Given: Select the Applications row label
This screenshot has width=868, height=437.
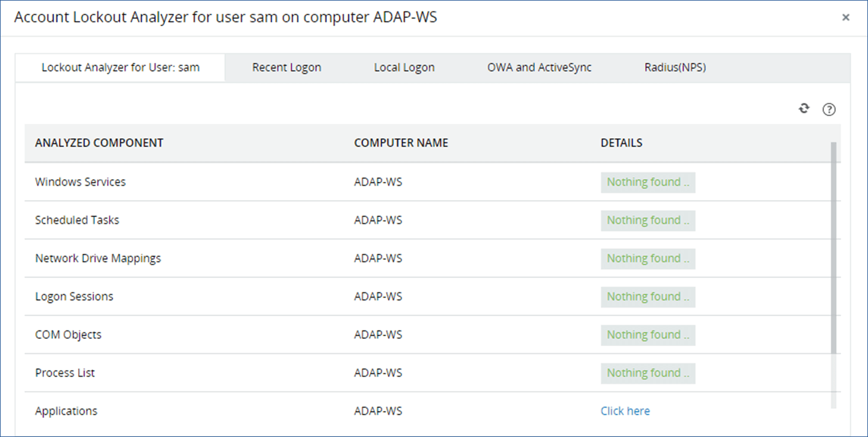Looking at the screenshot, I should pyautogui.click(x=66, y=411).
